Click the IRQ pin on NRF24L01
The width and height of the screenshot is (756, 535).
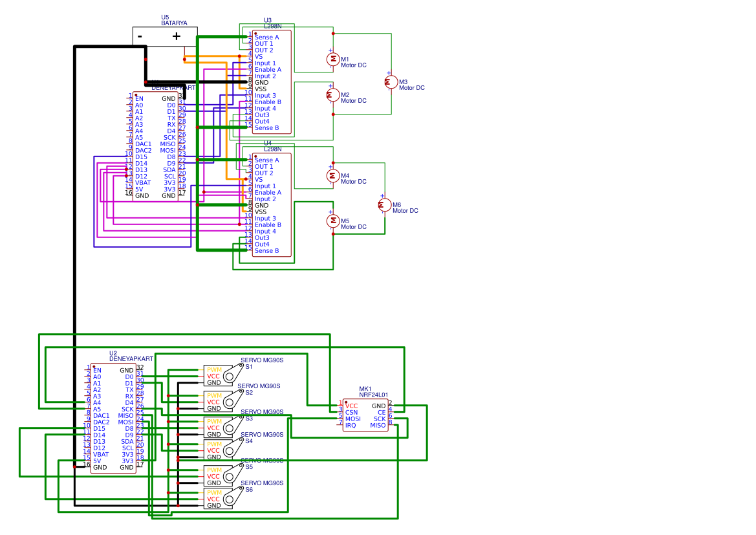point(351,426)
